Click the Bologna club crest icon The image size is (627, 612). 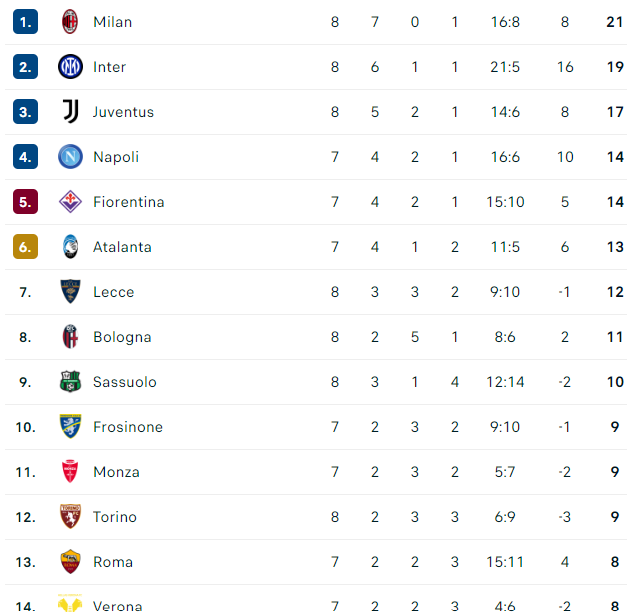coord(70,337)
